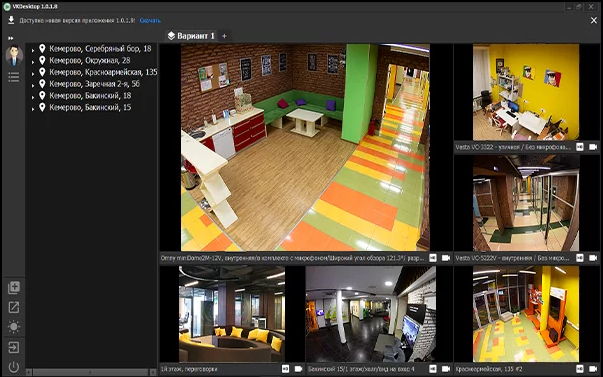Add a new layout tab with the plus button

coord(224,36)
